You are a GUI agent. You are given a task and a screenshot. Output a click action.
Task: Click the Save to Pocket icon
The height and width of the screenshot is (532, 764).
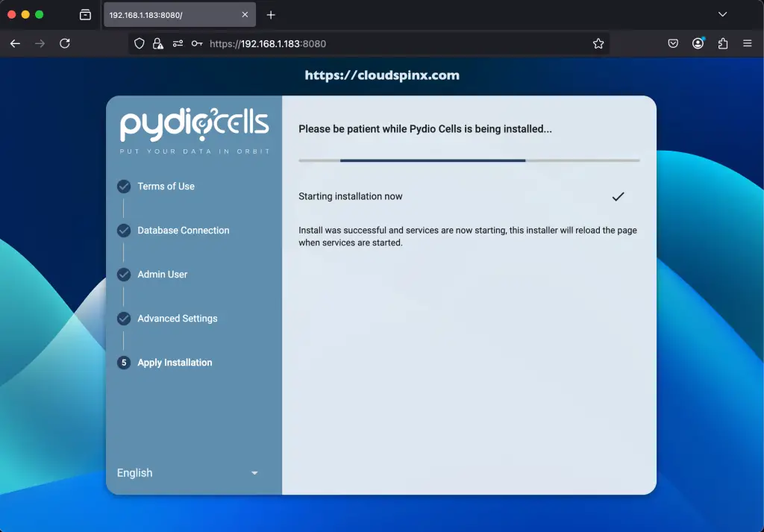point(672,43)
